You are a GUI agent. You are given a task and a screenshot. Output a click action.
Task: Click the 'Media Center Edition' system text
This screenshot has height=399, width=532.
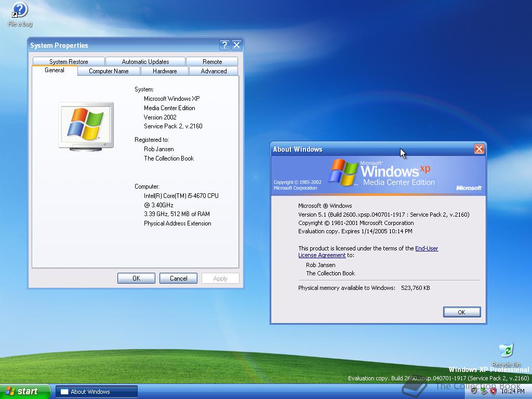[169, 108]
